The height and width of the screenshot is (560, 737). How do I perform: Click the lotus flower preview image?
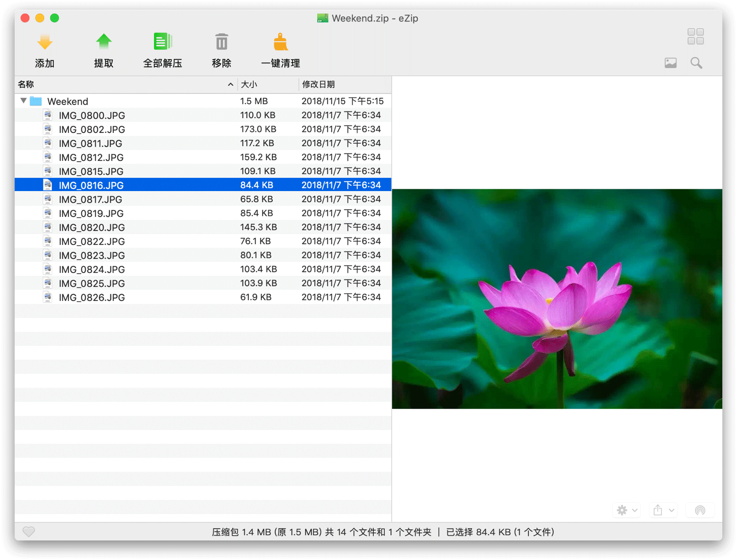coord(557,299)
